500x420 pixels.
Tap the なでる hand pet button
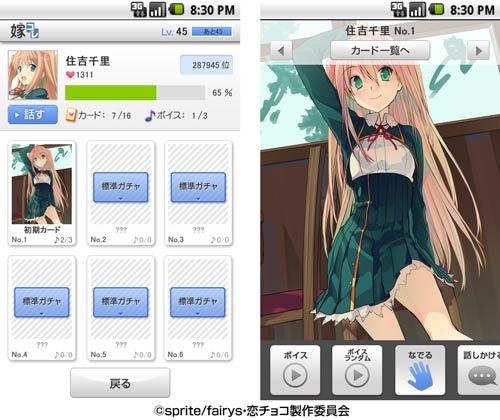click(x=420, y=370)
